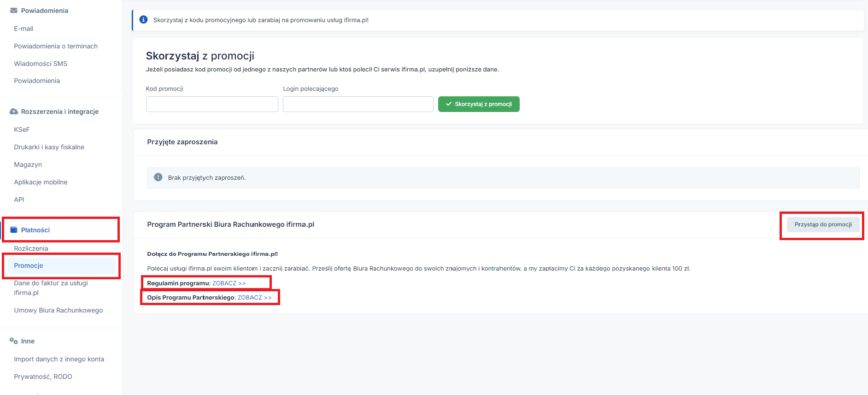Go to Umowy Biura Rachunkowego
The width and height of the screenshot is (868, 395).
59,310
